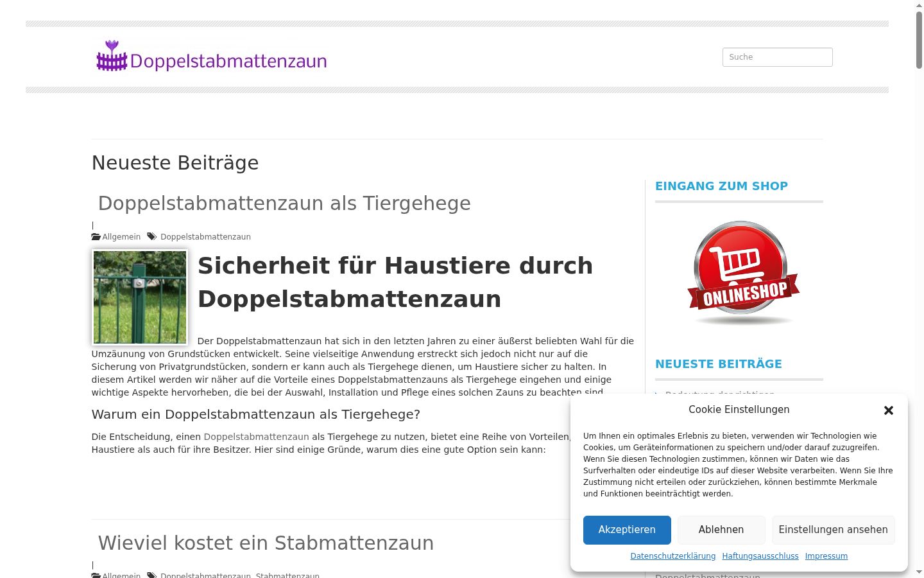This screenshot has width=924, height=578.
Task: Click the heading Sicherheit für Haustiere durch Doppelstabmattenzaun
Action: 395,282
